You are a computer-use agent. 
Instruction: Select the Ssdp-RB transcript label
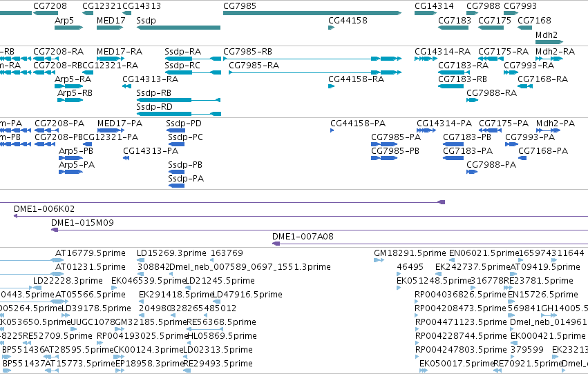coord(154,93)
